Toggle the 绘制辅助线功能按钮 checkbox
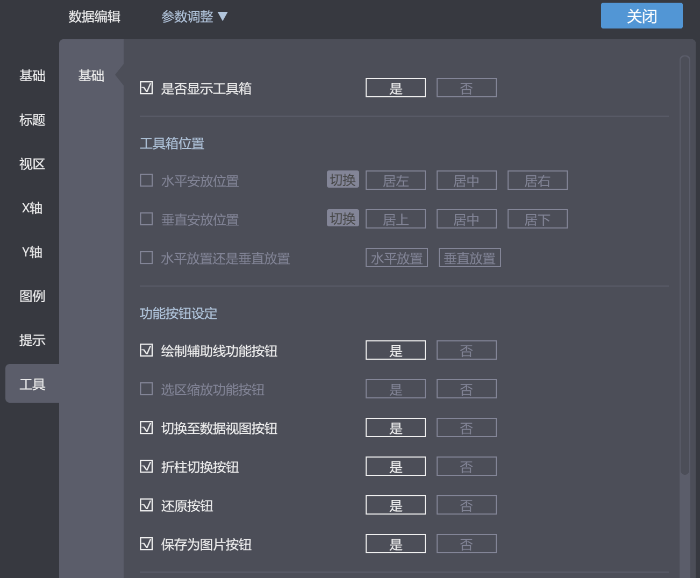 [146, 350]
